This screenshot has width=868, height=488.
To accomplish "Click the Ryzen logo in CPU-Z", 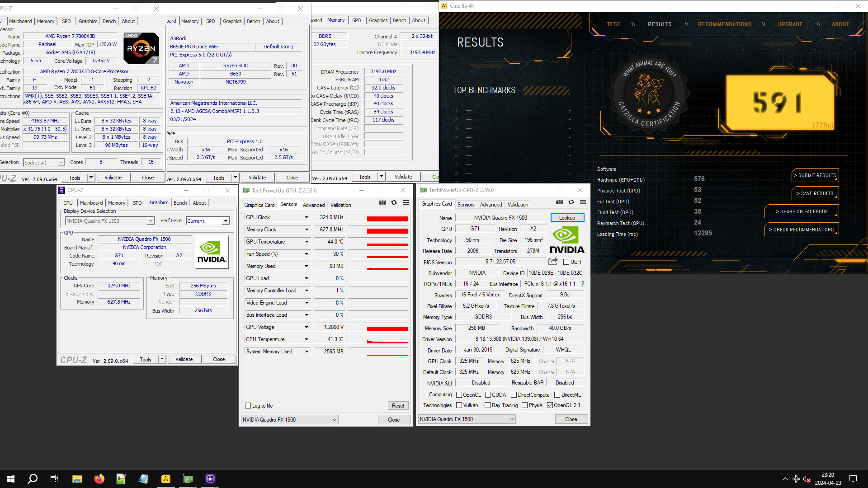I will click(x=142, y=48).
